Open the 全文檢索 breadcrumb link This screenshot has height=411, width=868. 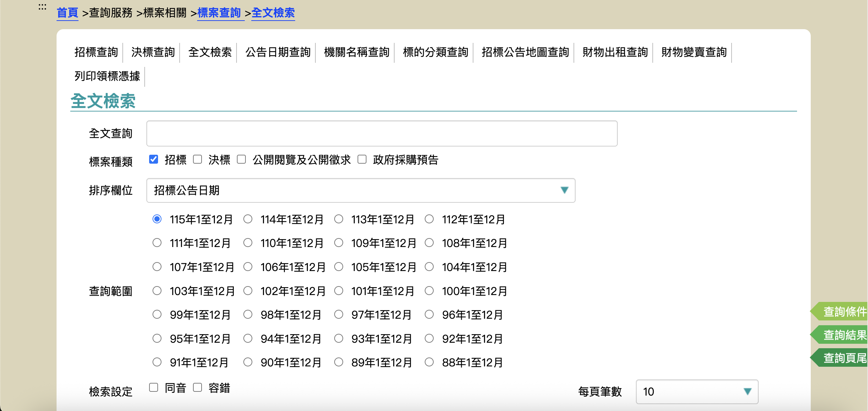click(273, 13)
